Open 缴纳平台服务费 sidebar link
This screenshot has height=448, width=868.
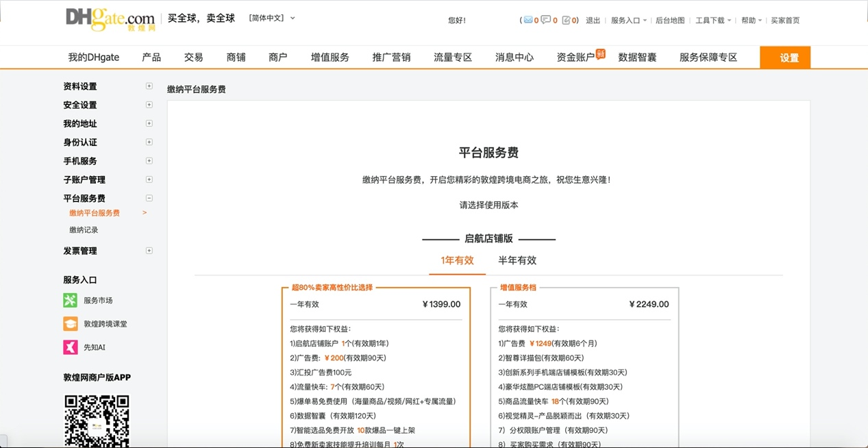pyautogui.click(x=95, y=213)
